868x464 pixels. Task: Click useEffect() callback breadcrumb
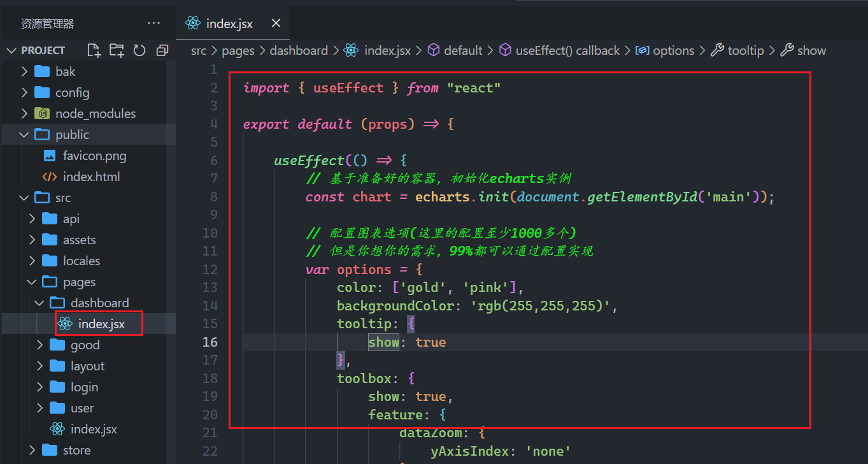pyautogui.click(x=567, y=50)
